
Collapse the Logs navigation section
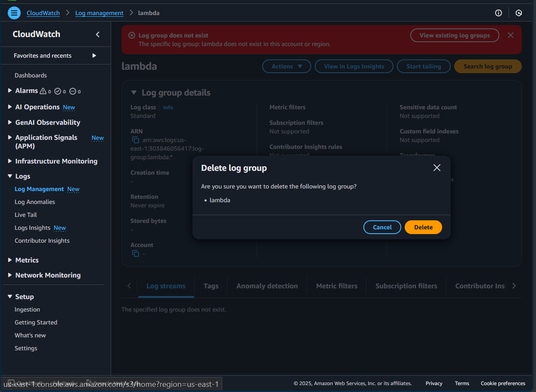10,176
